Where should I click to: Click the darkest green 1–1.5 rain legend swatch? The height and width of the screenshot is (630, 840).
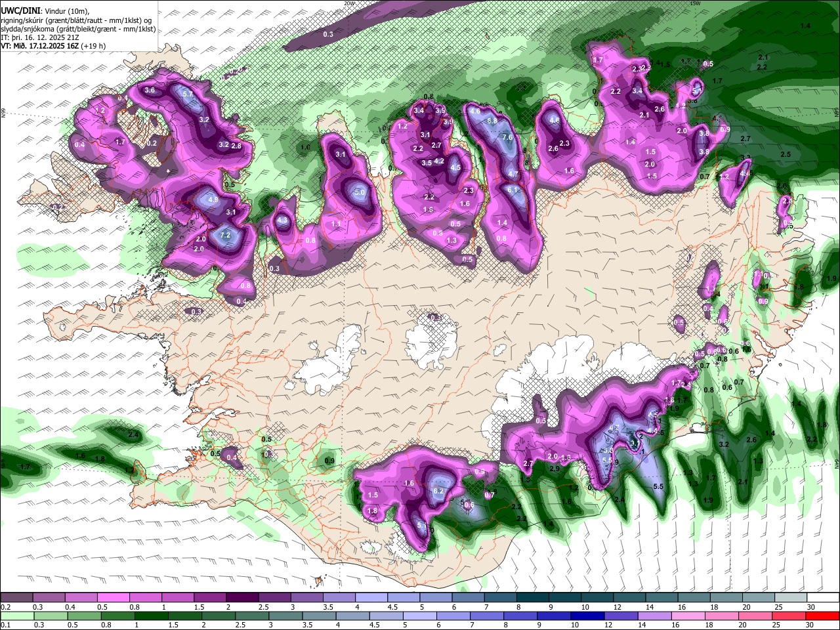[x=152, y=616]
